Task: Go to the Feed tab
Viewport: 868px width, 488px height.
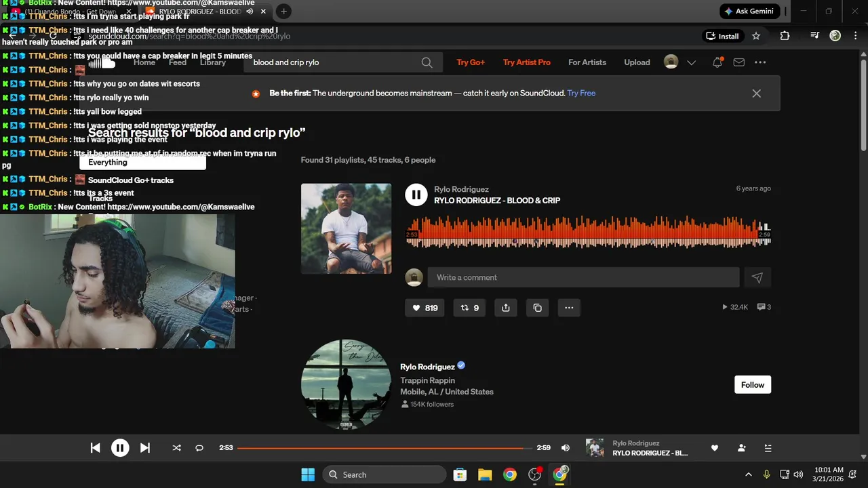Action: [x=178, y=62]
